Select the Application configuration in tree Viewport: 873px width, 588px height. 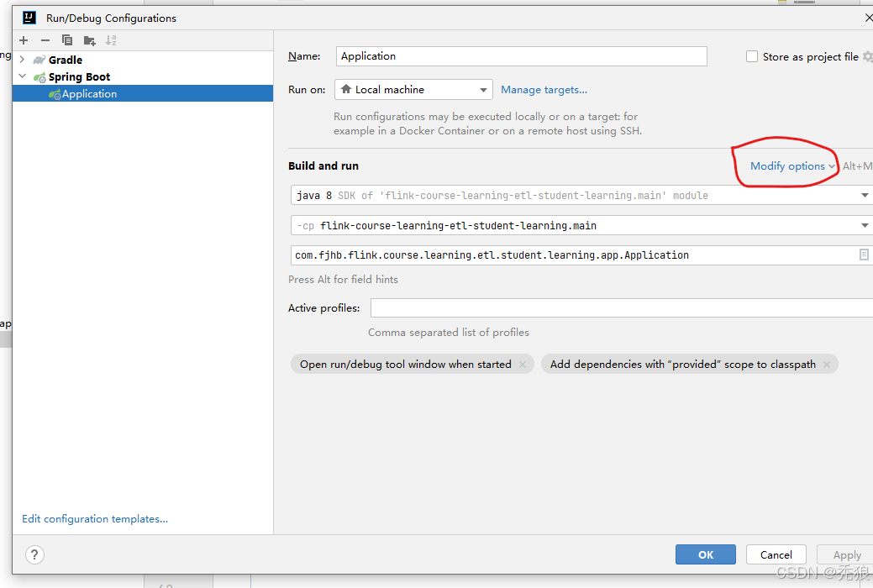coord(89,94)
